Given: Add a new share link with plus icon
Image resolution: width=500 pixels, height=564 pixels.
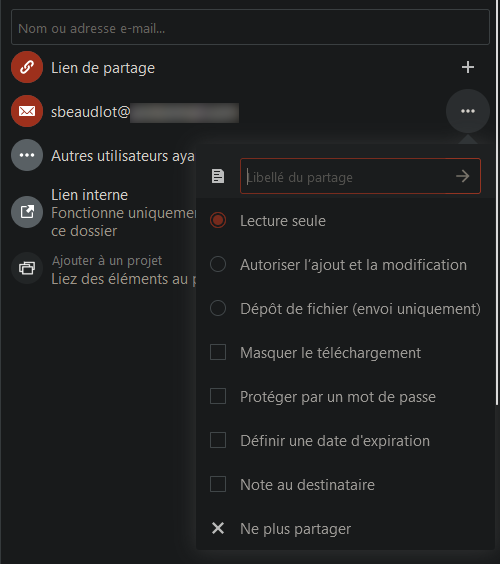Looking at the screenshot, I should [x=468, y=67].
